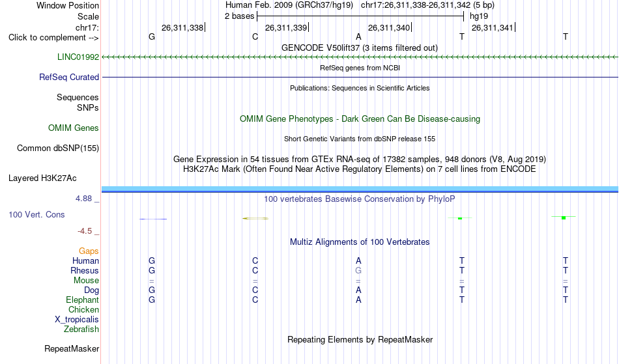Click the 2 bases scale bar
The height and width of the screenshot is (364, 619).
pyautogui.click(x=360, y=16)
